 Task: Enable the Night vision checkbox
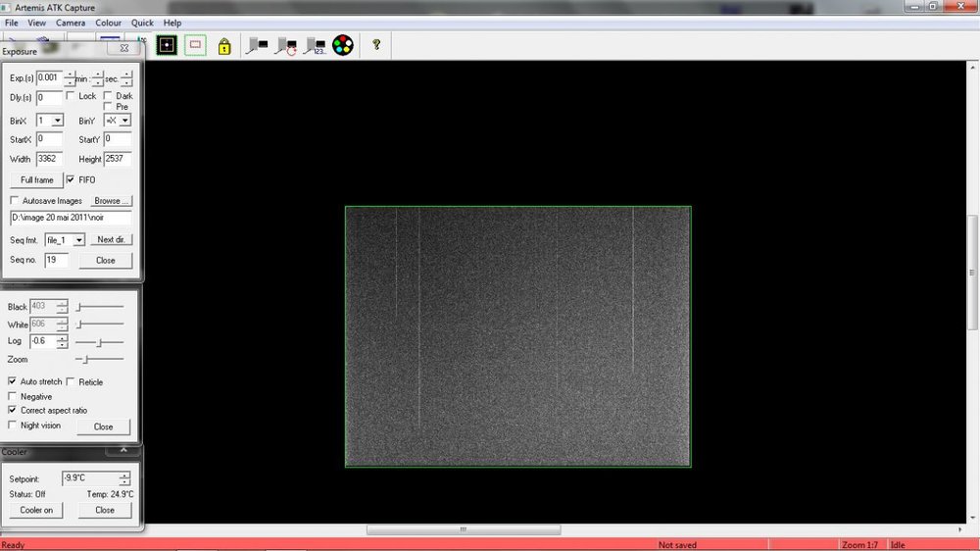13,425
